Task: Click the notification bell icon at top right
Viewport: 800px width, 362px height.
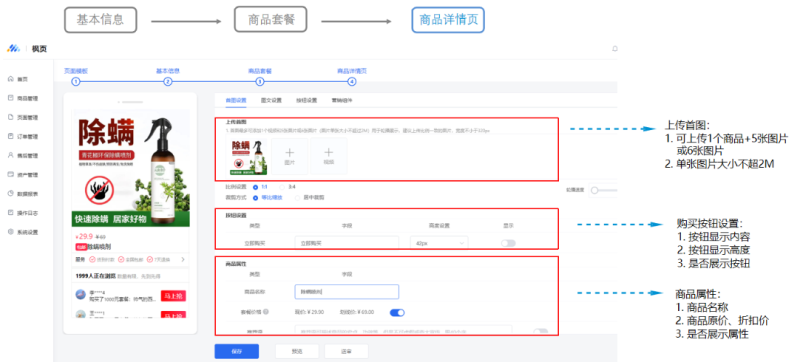Action: tap(615, 49)
